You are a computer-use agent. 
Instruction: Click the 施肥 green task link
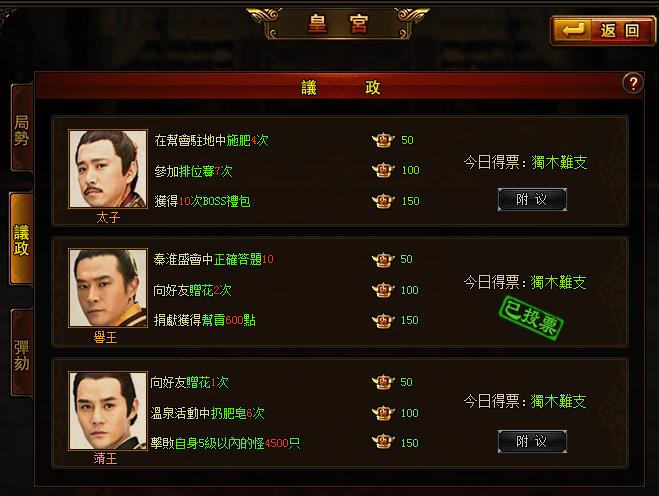(x=238, y=140)
